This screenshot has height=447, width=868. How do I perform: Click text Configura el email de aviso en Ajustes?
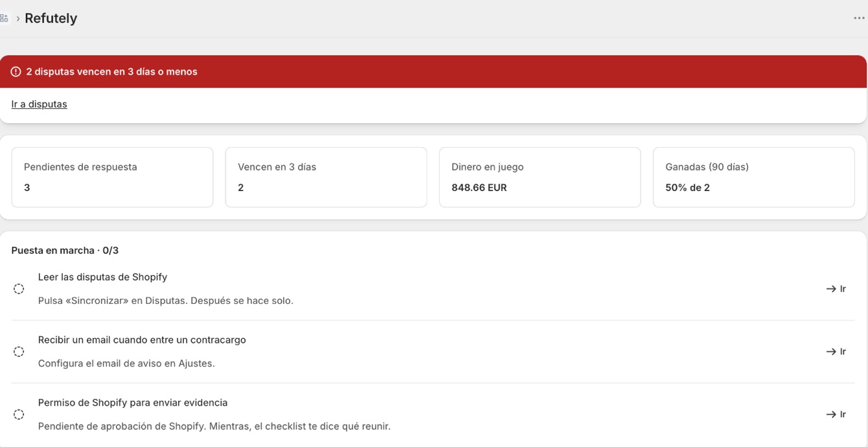click(126, 363)
